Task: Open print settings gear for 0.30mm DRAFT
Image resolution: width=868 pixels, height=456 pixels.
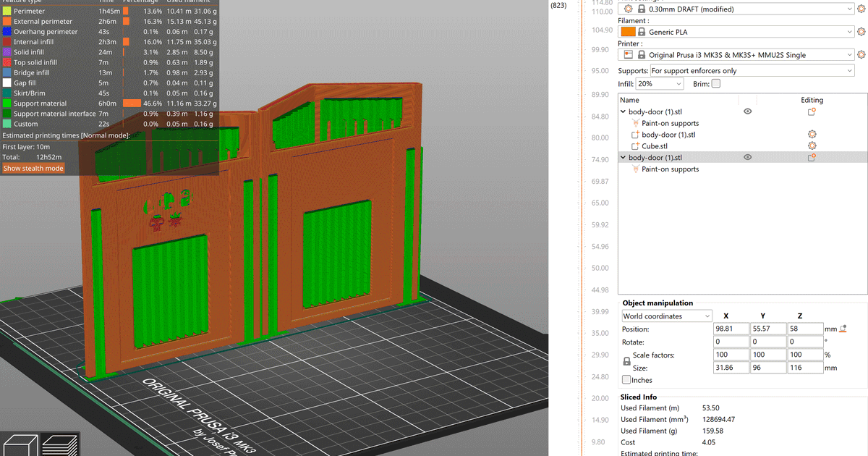Action: tap(861, 9)
